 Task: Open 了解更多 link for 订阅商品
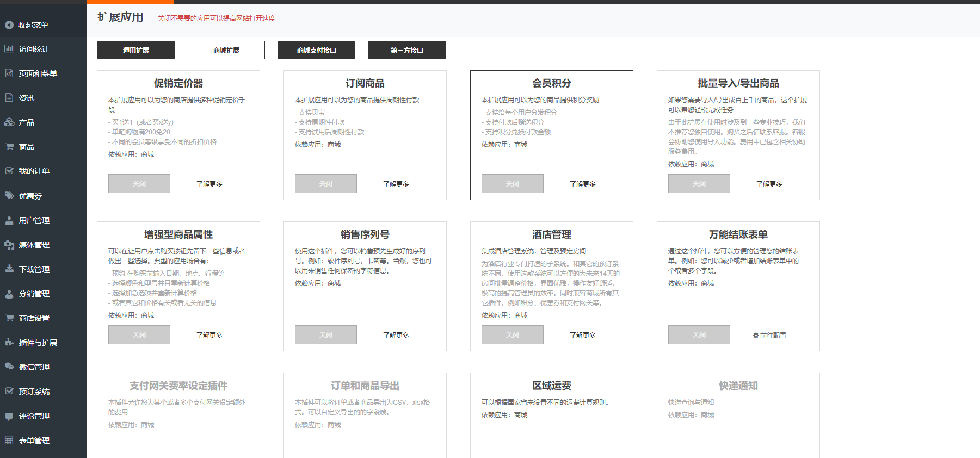click(x=396, y=184)
